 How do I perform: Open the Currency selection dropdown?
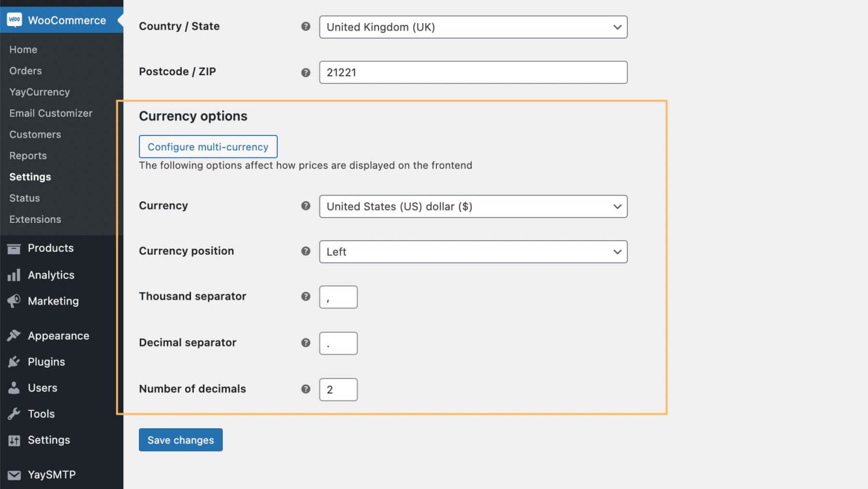point(473,206)
